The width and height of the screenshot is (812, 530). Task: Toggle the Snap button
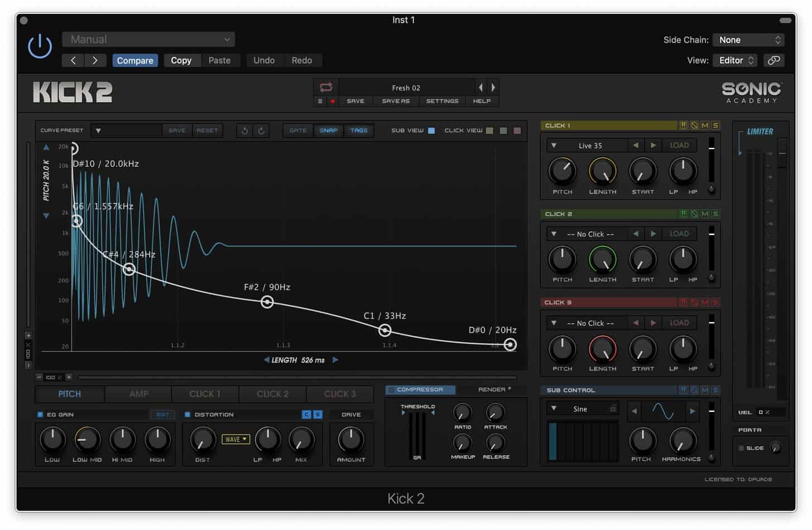[x=328, y=130]
